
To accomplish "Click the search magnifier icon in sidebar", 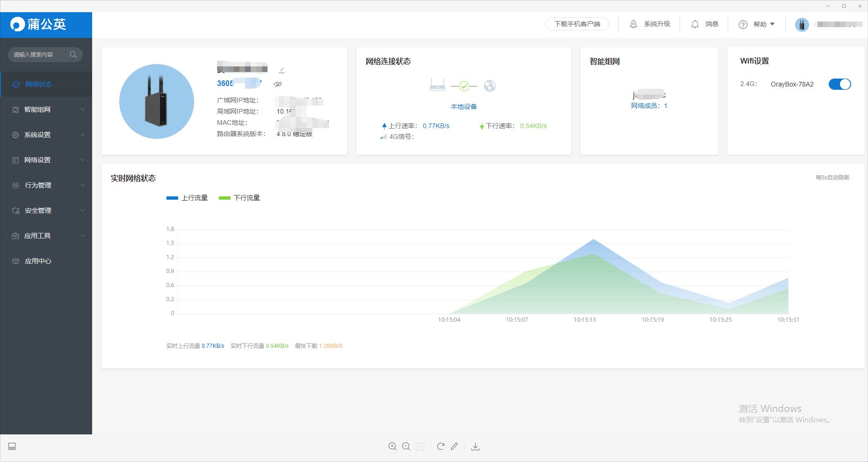I will pos(73,55).
